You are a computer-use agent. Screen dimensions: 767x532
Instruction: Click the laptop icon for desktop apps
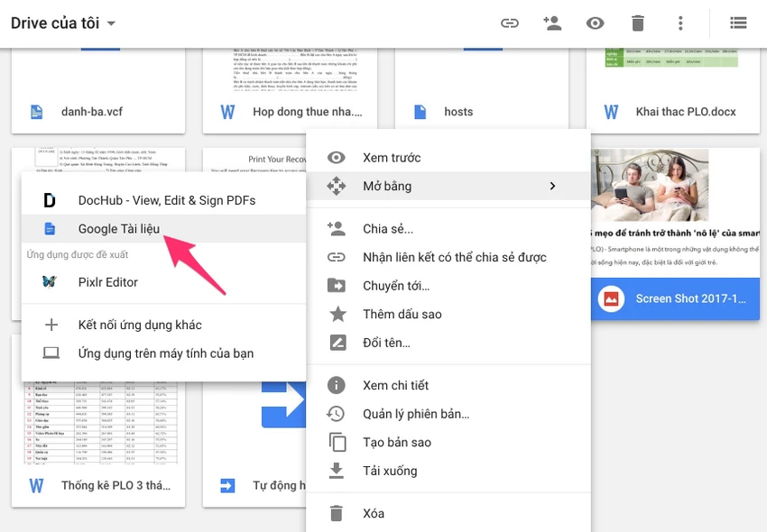click(x=51, y=353)
